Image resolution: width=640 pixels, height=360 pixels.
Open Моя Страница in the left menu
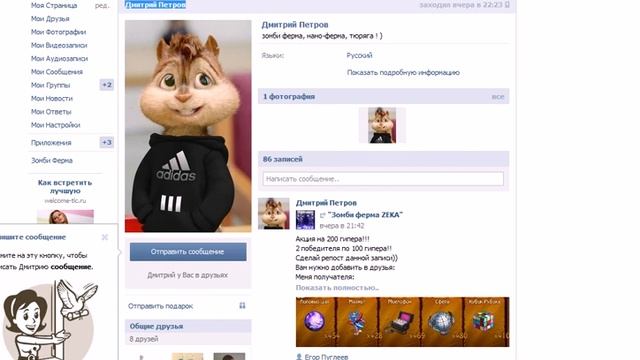[54, 5]
